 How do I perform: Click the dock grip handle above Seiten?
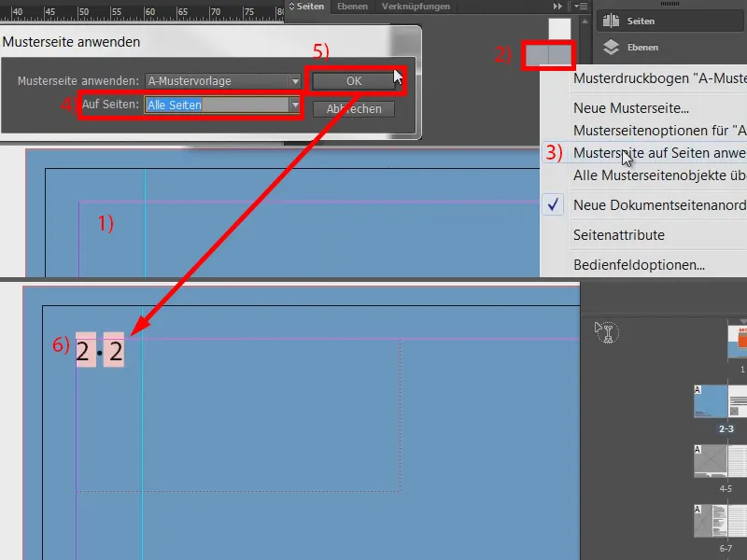pyautogui.click(x=669, y=4)
